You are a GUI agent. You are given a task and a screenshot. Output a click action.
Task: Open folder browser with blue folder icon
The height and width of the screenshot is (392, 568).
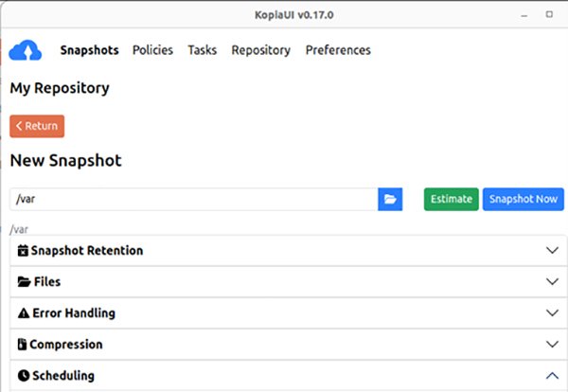[390, 199]
